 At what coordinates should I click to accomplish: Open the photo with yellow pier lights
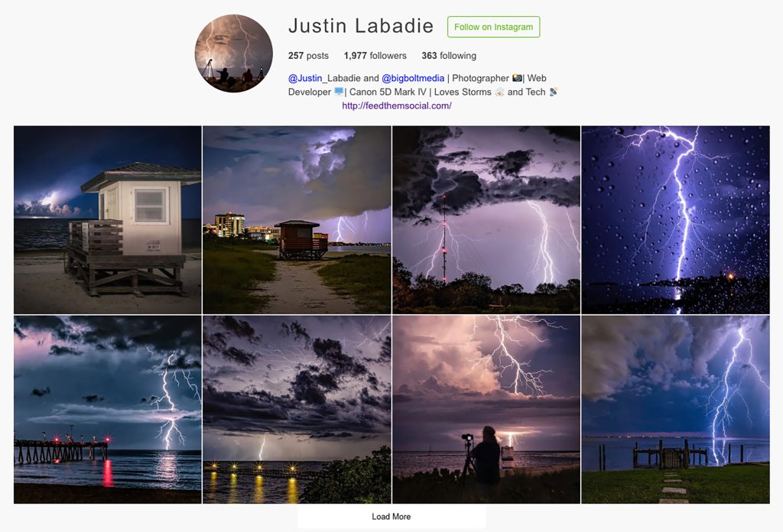297,409
